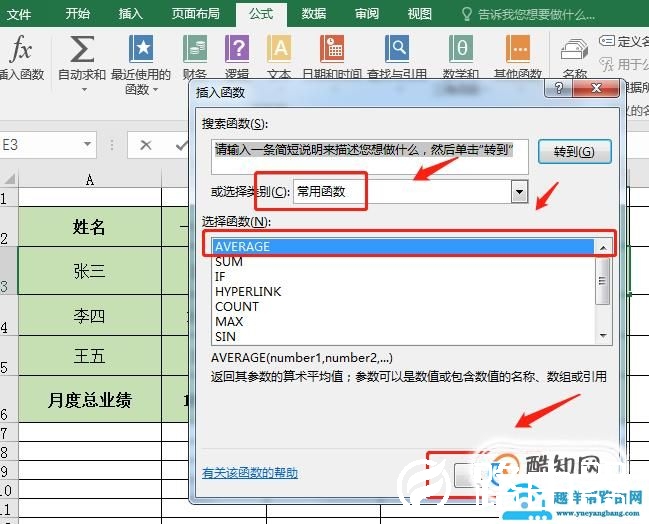This screenshot has height=524, width=649.
Task: Open the 文件 tab
Action: pos(19,14)
